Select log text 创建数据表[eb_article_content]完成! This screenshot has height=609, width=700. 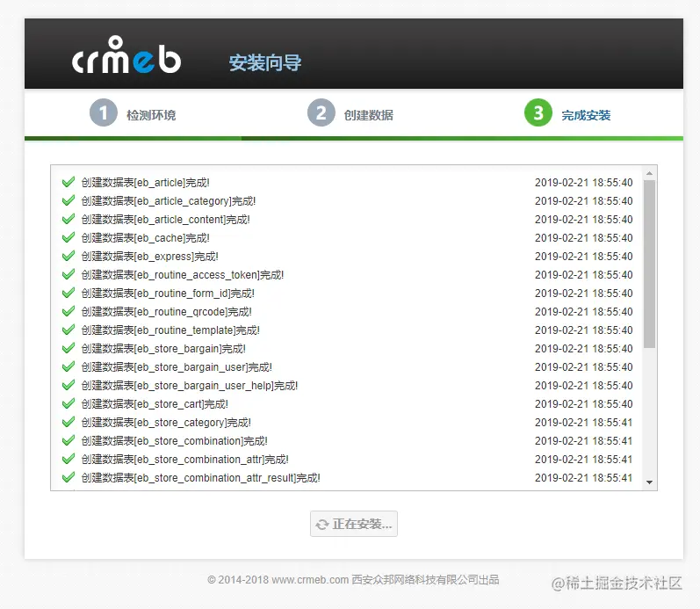point(166,220)
